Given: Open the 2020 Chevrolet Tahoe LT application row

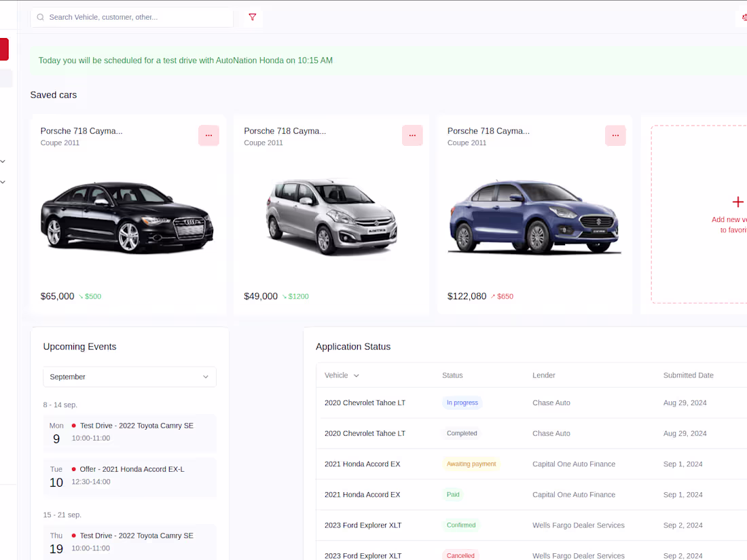Looking at the screenshot, I should point(365,403).
